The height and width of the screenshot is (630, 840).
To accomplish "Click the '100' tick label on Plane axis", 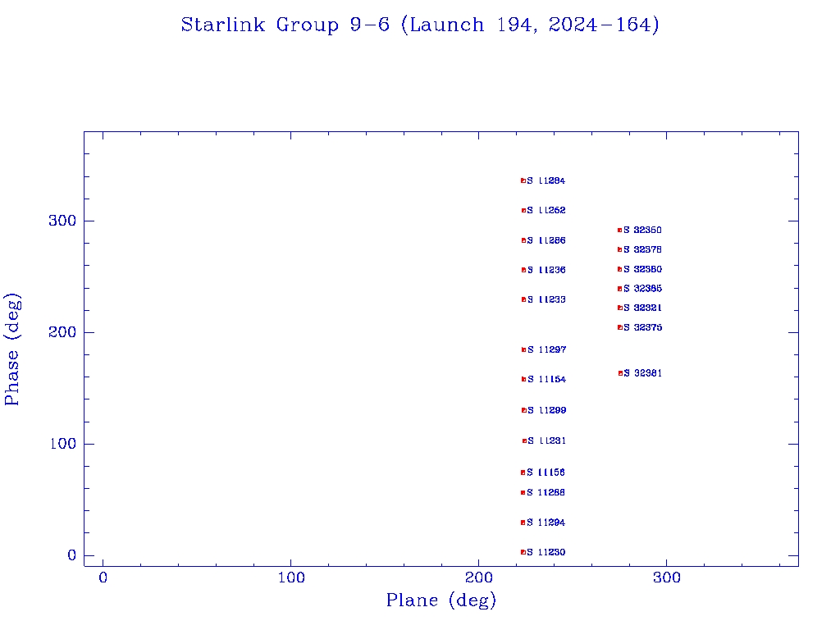I will click(x=291, y=577).
